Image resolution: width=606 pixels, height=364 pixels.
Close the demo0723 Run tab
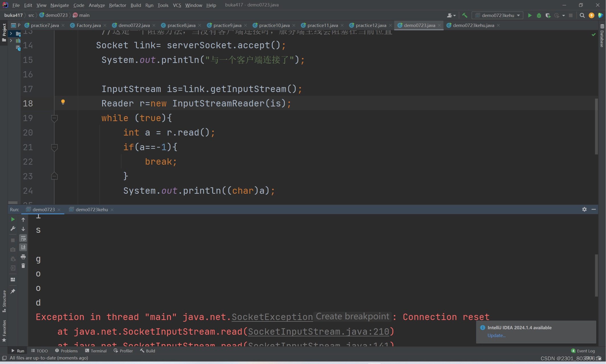click(59, 210)
